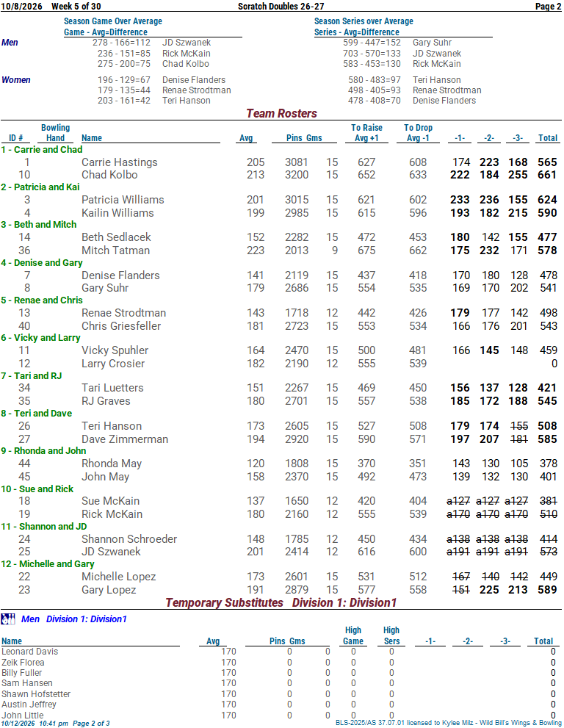Image resolution: width=564 pixels, height=728 pixels.
Task: Click substitute Sam Hansen
Action: (x=27, y=683)
